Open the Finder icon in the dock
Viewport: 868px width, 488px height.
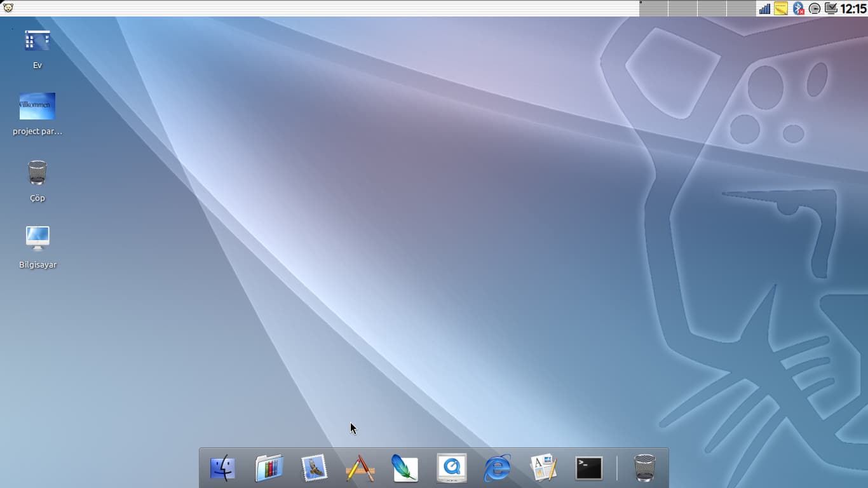[222, 469]
